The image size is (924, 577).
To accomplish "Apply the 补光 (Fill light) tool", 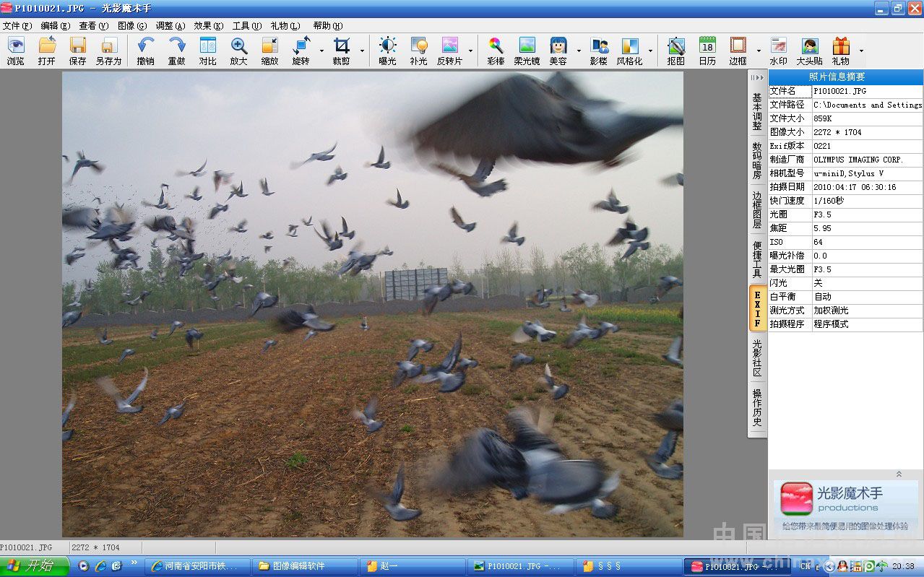I will click(418, 51).
